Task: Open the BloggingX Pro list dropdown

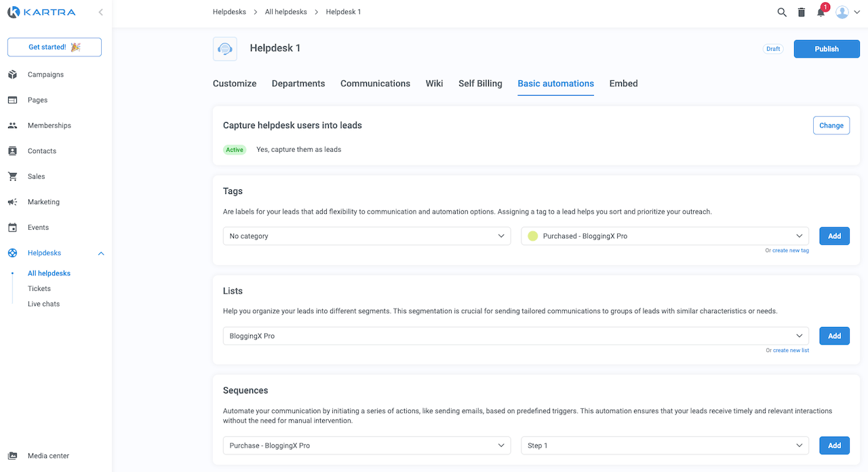Action: tap(516, 336)
